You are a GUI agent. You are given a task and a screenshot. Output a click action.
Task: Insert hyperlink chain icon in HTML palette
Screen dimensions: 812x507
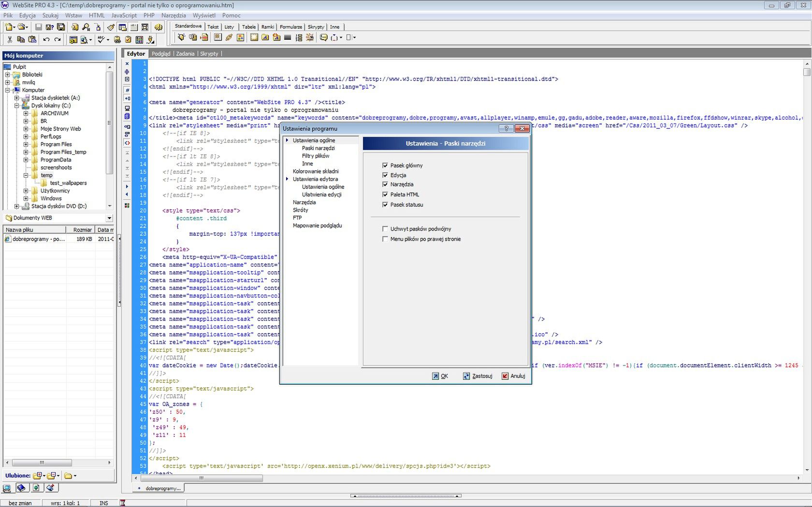click(229, 37)
